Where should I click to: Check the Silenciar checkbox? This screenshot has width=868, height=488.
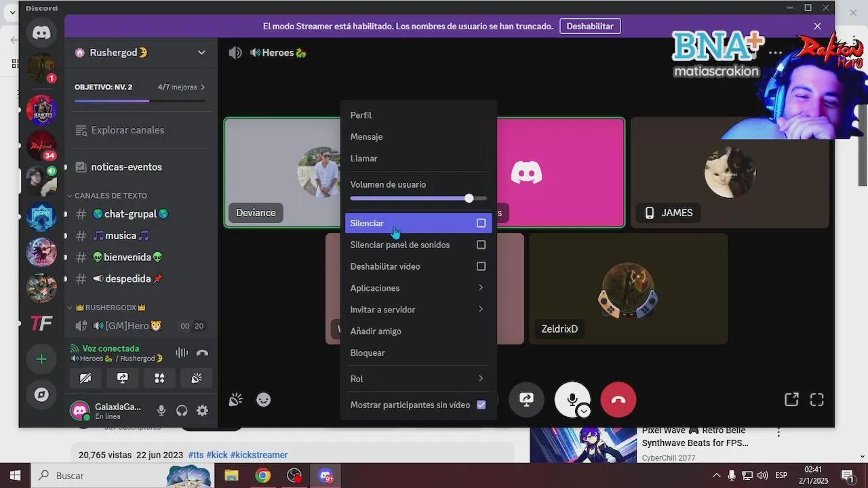(481, 223)
